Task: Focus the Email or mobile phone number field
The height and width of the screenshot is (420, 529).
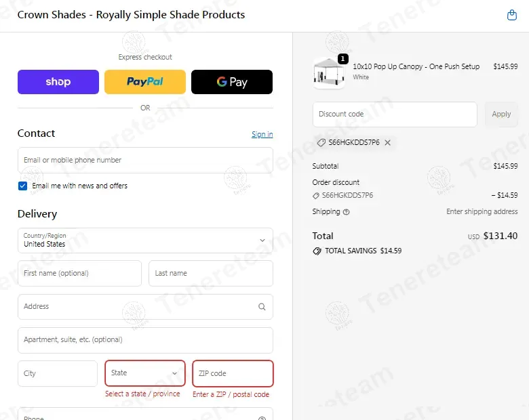Action: point(145,161)
